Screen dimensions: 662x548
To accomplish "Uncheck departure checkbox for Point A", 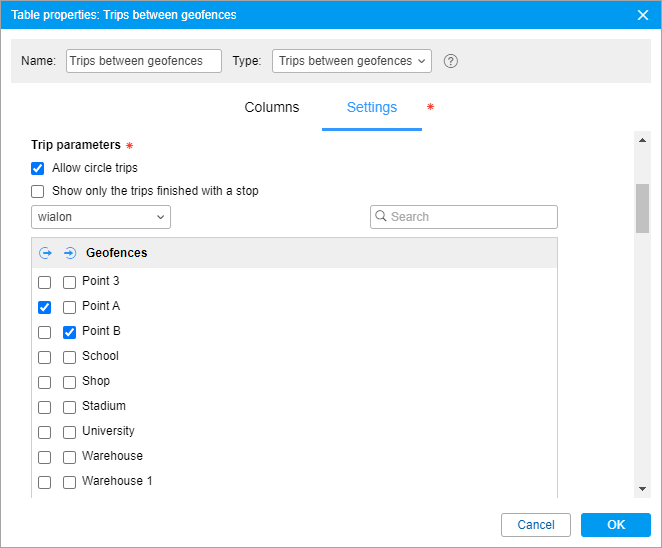I will (x=45, y=307).
